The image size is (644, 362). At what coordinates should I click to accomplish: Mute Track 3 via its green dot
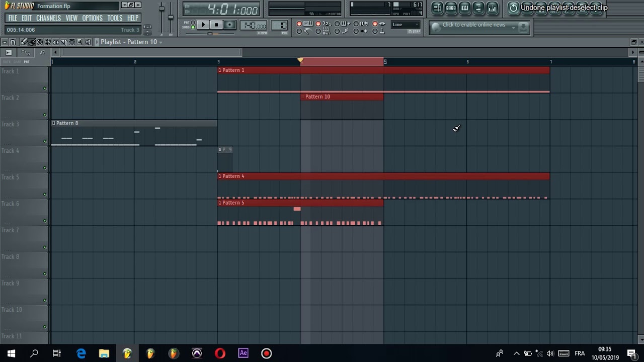pyautogui.click(x=44, y=142)
